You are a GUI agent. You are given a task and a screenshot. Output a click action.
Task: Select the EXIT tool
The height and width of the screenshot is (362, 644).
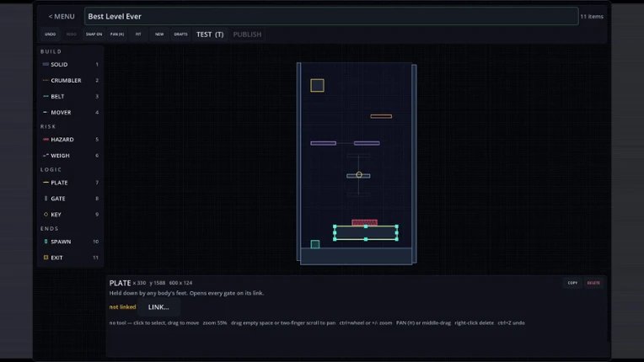click(x=70, y=258)
